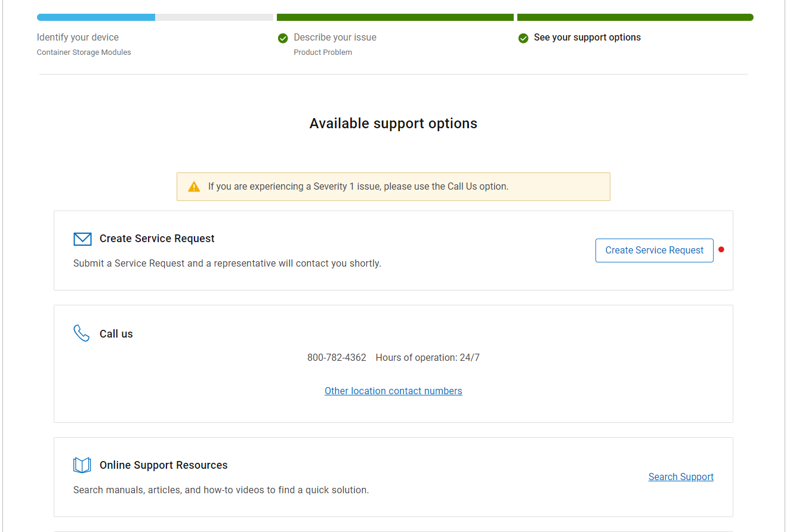Click the Severity 1 alert banner
Image resolution: width=787 pixels, height=532 pixels.
click(x=393, y=186)
